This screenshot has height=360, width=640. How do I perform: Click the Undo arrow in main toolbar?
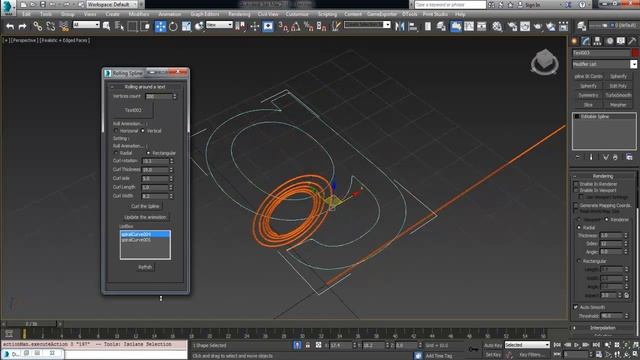(10, 27)
